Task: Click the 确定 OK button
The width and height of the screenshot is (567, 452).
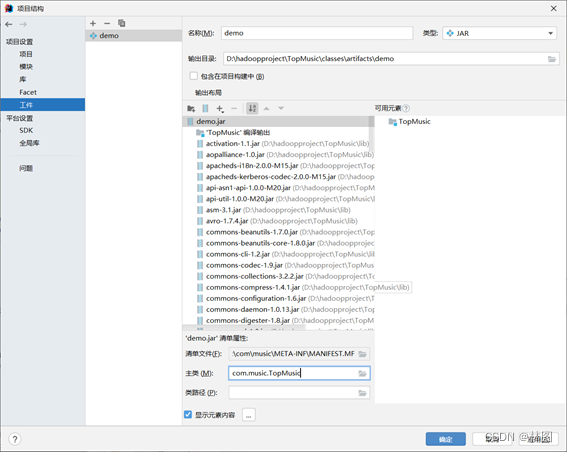Action: click(446, 439)
